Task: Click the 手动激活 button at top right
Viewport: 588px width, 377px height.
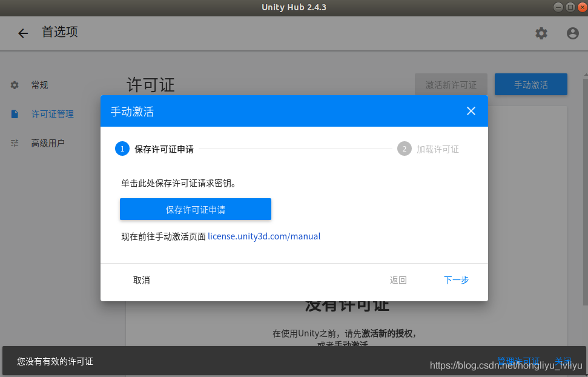Action: coord(530,84)
